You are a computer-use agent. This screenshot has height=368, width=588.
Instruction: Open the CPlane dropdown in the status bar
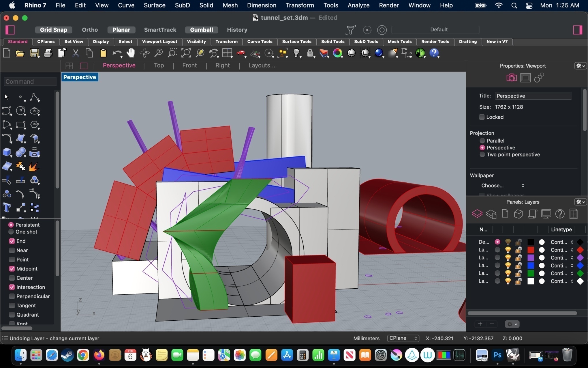403,338
